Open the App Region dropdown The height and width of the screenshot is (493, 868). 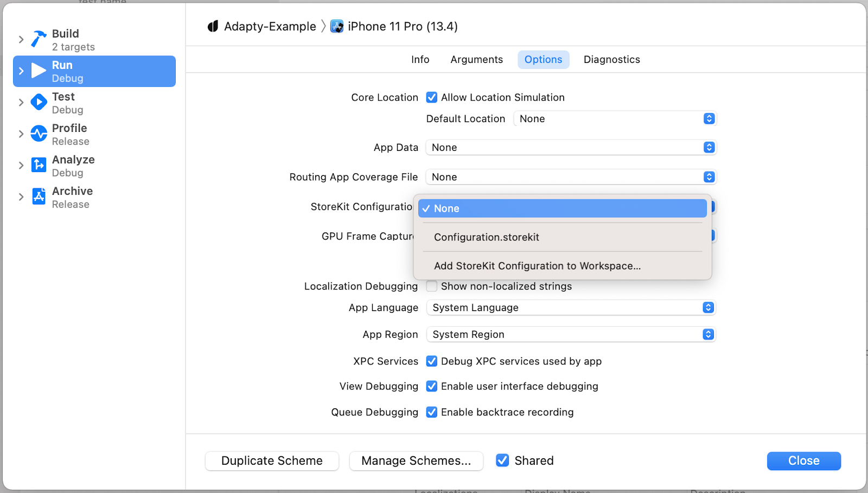click(x=571, y=334)
